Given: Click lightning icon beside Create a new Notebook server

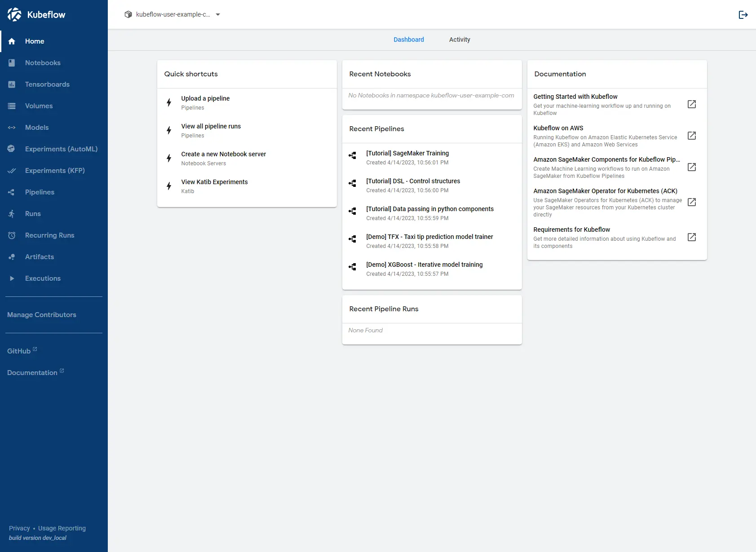Looking at the screenshot, I should coord(169,158).
